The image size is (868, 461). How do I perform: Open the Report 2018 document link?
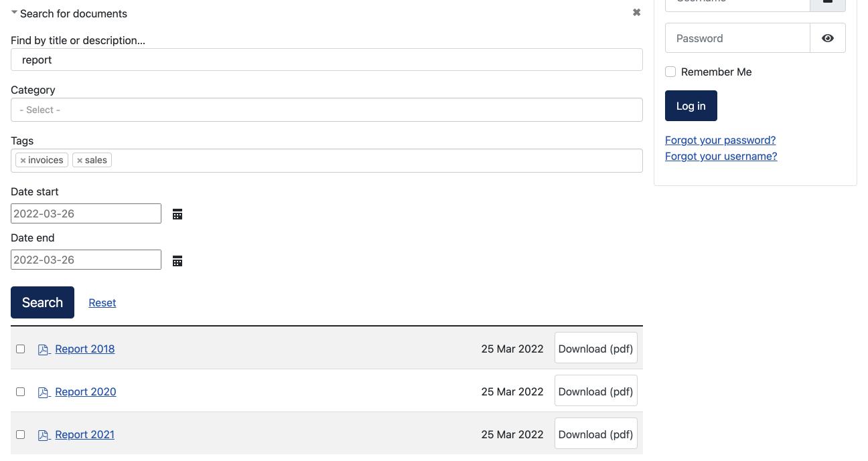point(85,349)
